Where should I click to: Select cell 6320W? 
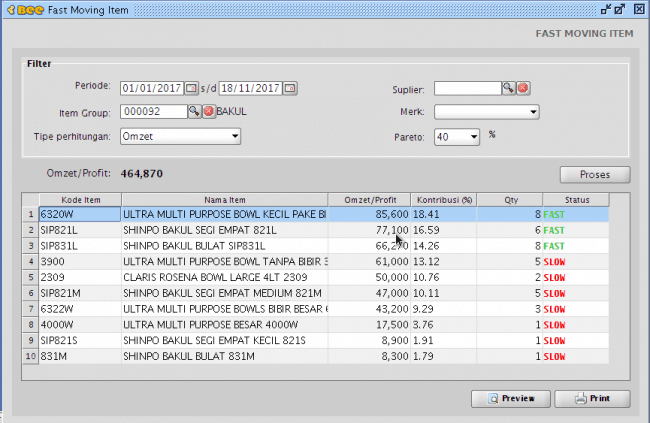click(x=80, y=214)
